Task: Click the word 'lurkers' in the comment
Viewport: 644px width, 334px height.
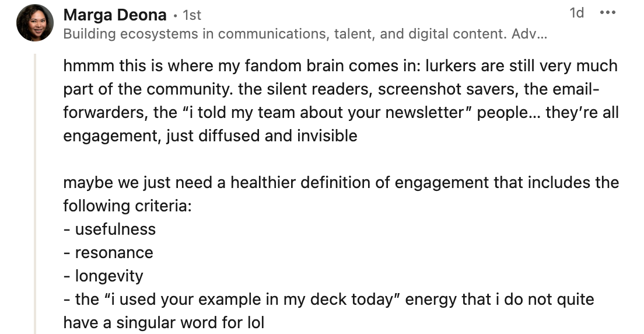Action: coord(456,65)
